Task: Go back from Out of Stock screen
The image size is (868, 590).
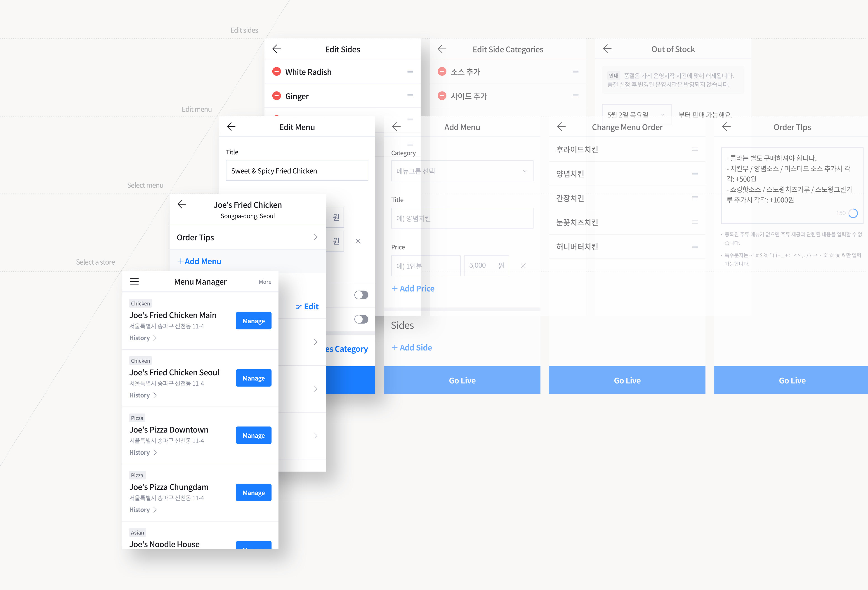Action: click(607, 49)
